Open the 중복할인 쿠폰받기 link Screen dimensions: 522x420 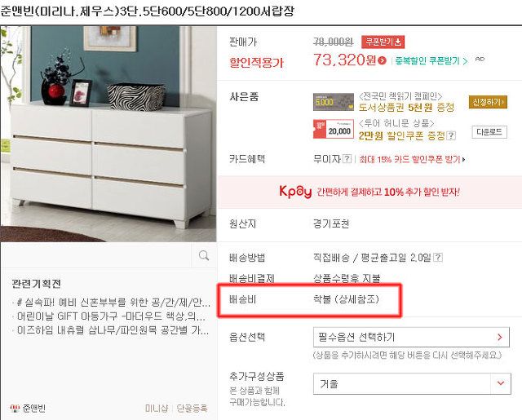click(431, 61)
